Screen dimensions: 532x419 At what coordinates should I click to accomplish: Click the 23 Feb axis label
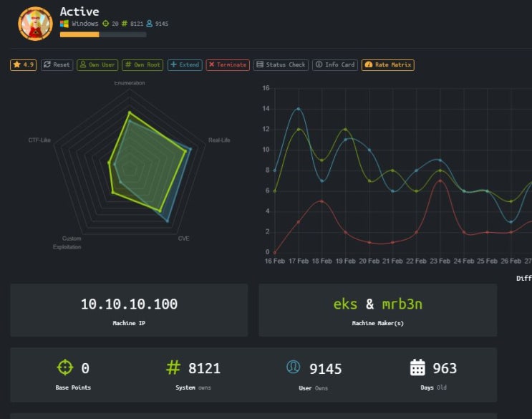(440, 261)
